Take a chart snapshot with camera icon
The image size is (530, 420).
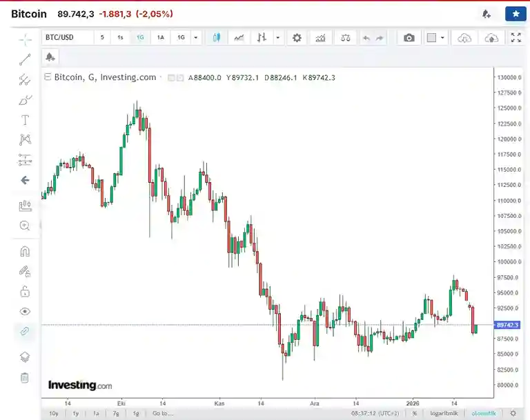(409, 38)
